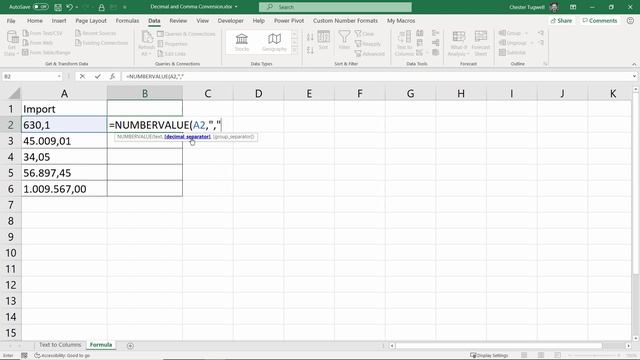Click the vertical scrollbar
This screenshot has height=360, width=640.
[636, 183]
